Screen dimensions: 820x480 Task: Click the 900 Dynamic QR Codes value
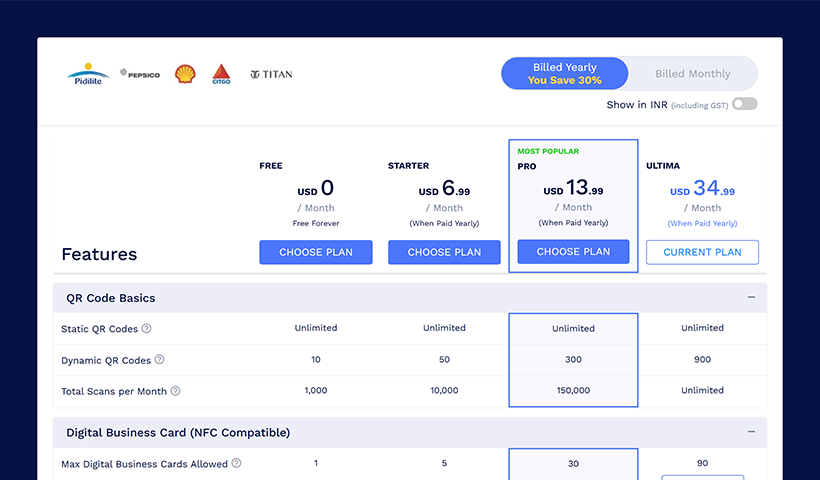point(702,359)
